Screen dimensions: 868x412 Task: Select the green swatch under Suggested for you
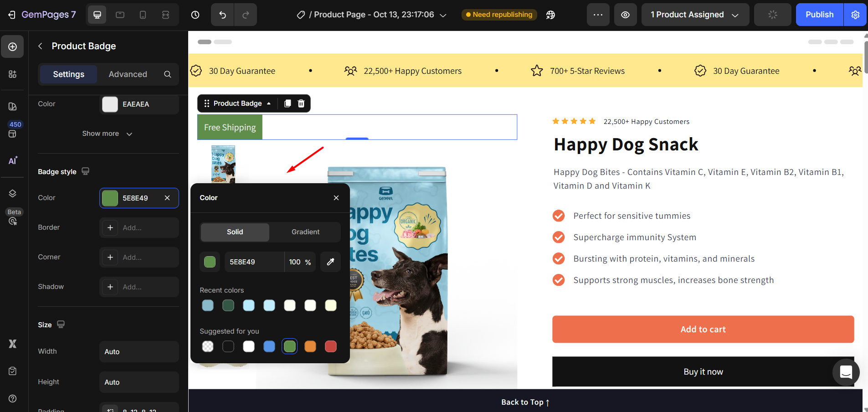289,346
